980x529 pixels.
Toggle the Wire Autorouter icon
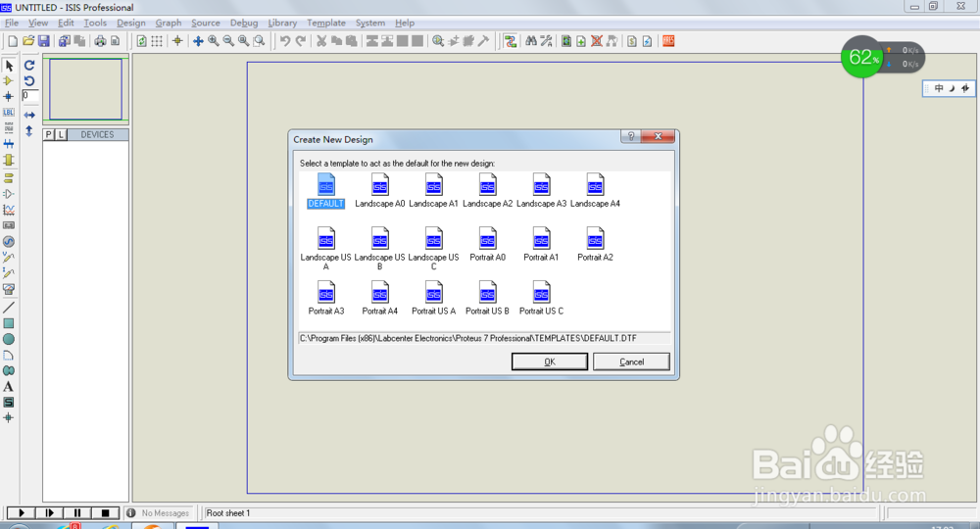511,41
